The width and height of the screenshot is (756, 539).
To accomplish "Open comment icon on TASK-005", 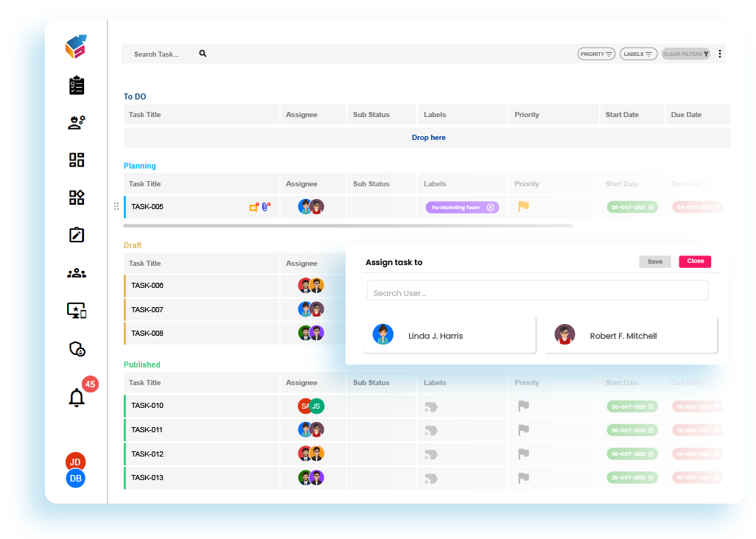I will pyautogui.click(x=253, y=207).
